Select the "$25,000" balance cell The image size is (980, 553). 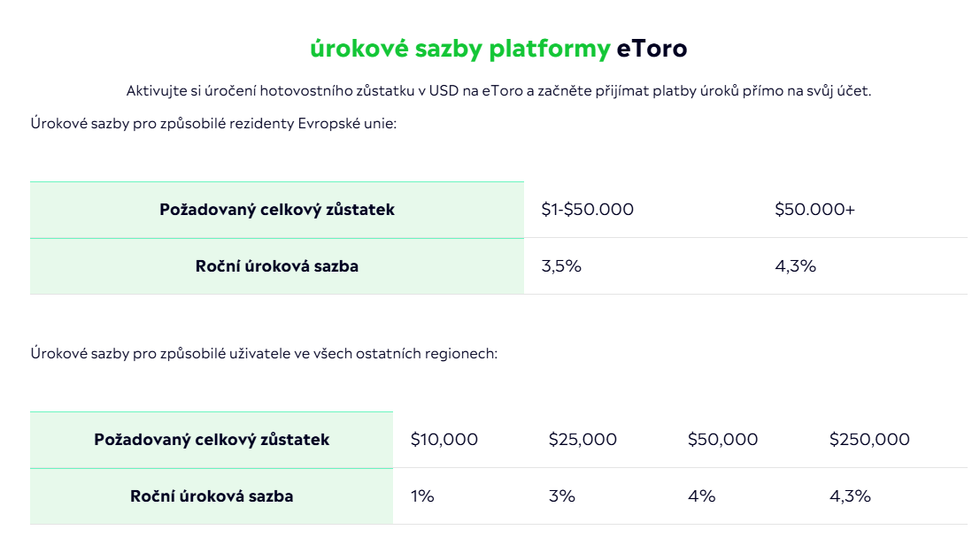583,440
